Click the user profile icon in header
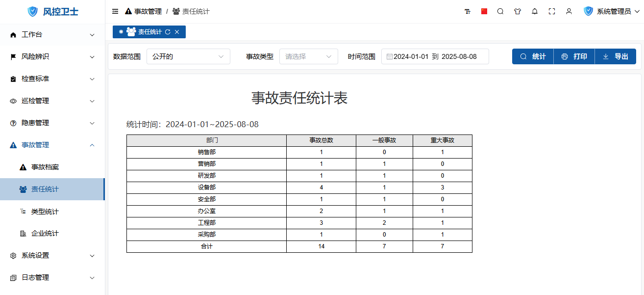This screenshot has width=644, height=295. tap(569, 11)
